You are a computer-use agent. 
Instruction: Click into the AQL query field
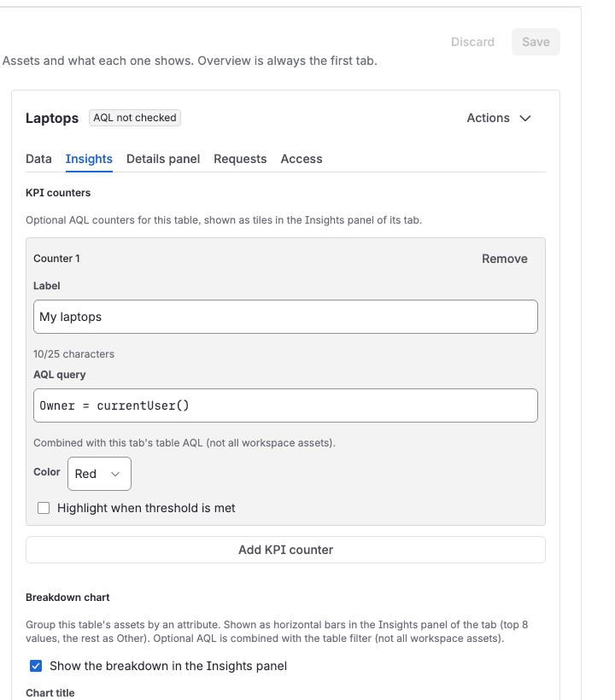pyautogui.click(x=285, y=405)
